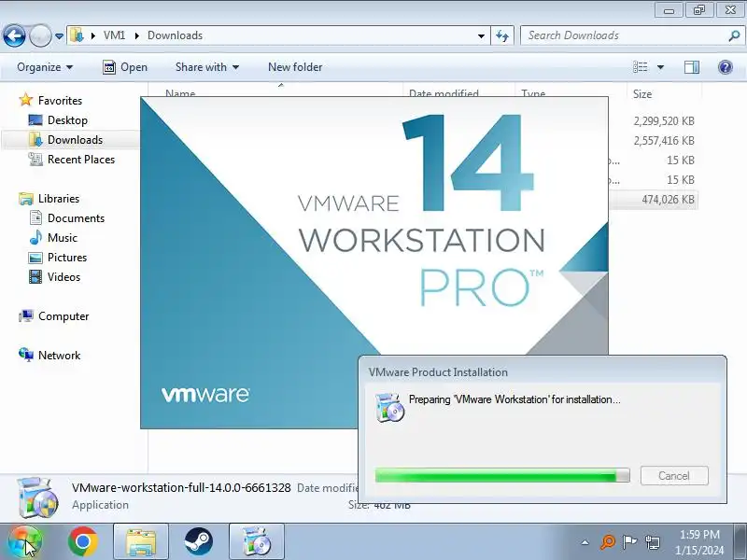The image size is (747, 560).
Task: Create a New folder
Action: point(295,67)
